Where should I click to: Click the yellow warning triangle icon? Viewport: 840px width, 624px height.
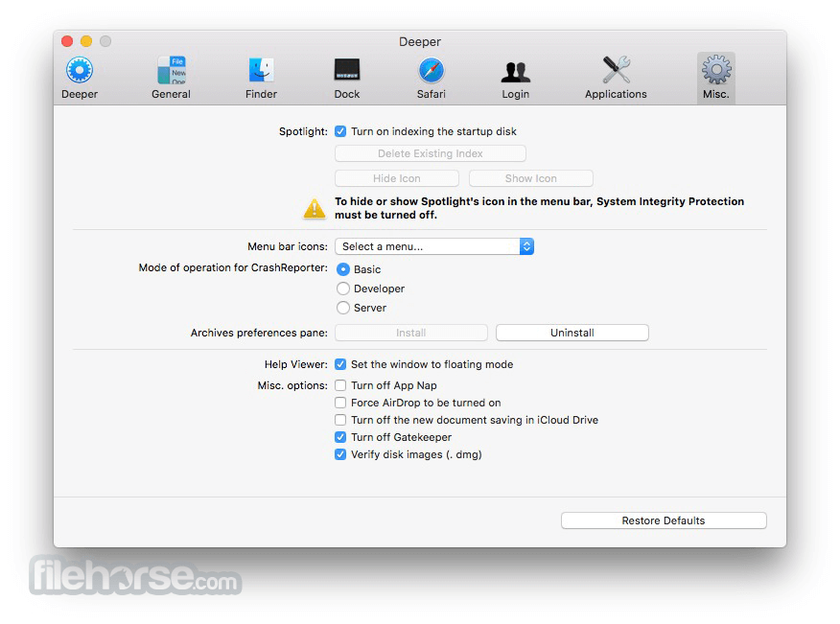pyautogui.click(x=315, y=208)
